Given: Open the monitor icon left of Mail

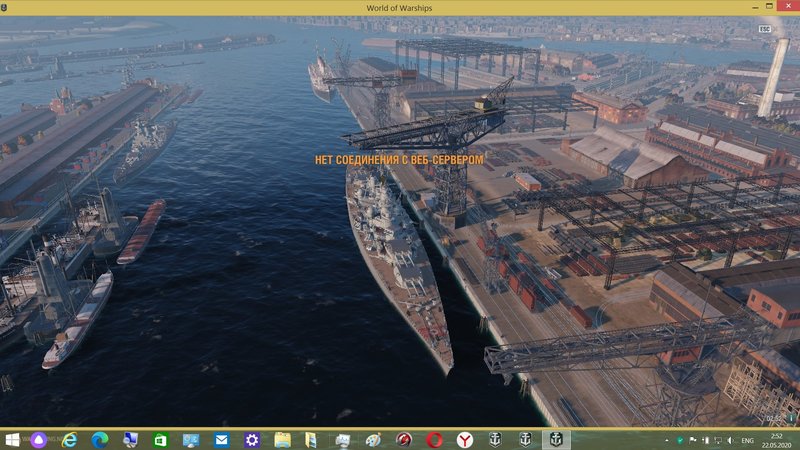Looking at the screenshot, I should pos(191,440).
